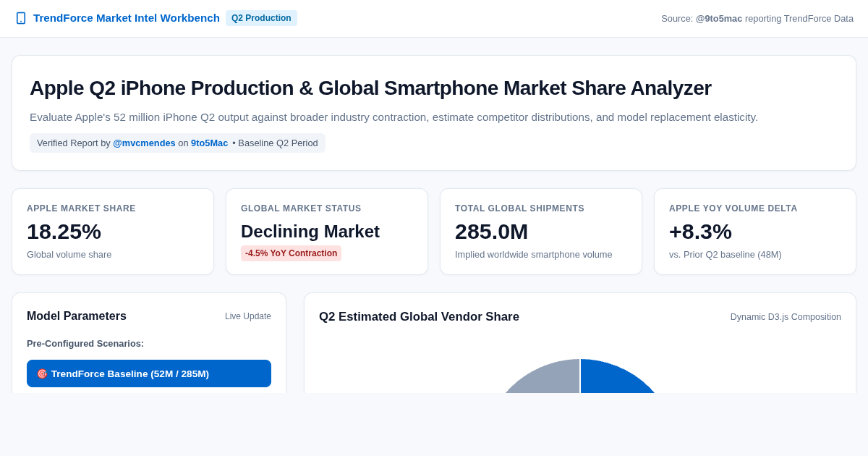Click the Total Global Shipments card label
868x456 pixels.
pyautogui.click(x=519, y=208)
